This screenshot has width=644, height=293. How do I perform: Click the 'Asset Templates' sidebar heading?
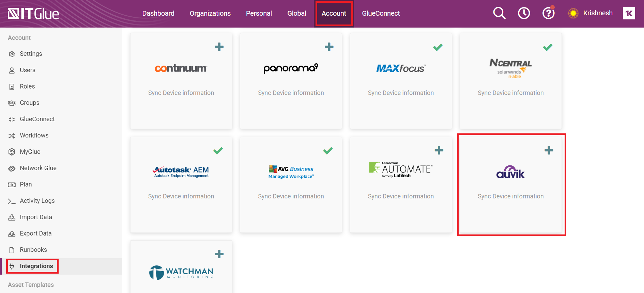(x=31, y=285)
